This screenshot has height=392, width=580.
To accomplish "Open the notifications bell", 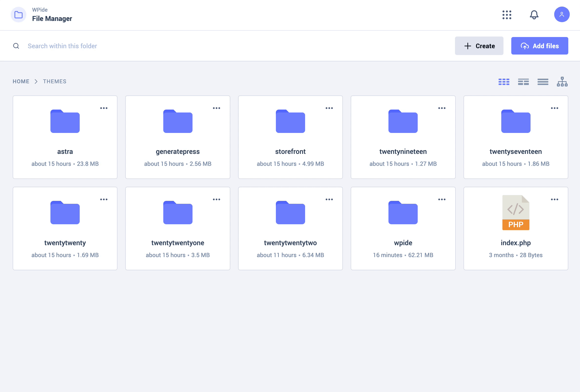I will click(534, 15).
